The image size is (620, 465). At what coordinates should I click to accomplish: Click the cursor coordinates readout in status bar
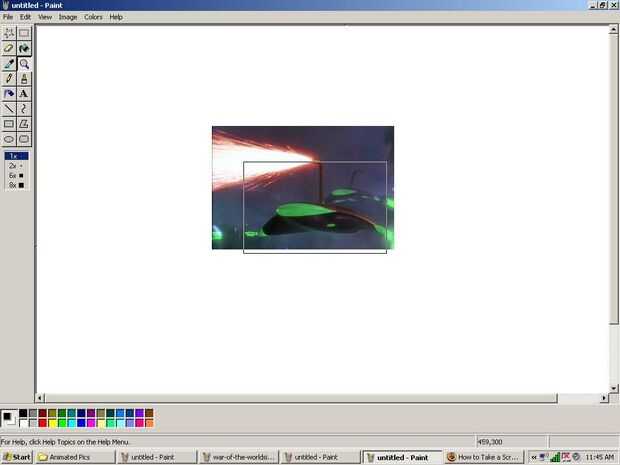click(512, 442)
